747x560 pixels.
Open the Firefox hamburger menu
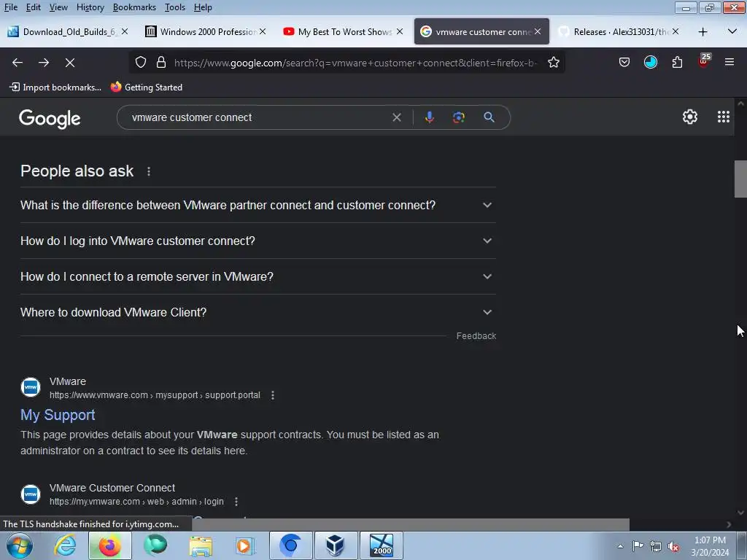click(x=729, y=63)
